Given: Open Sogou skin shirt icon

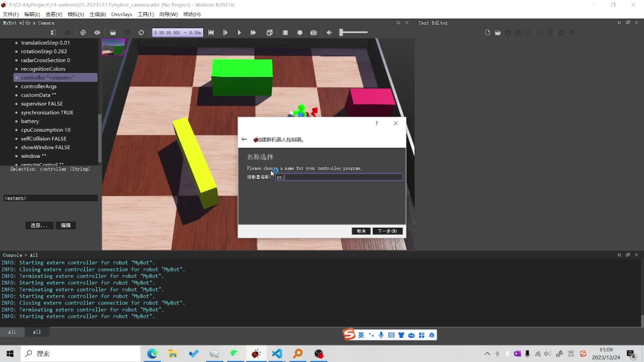Looking at the screenshot, I should tap(401, 335).
